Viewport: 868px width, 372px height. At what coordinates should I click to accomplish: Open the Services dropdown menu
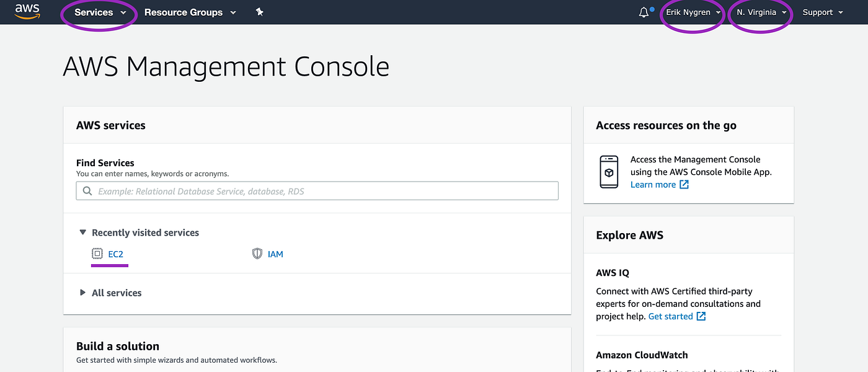(100, 12)
